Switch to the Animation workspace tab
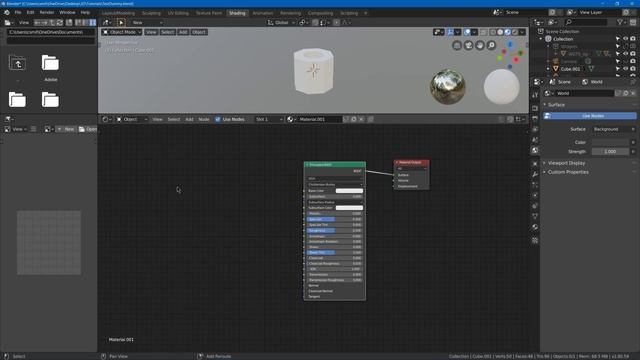The height and width of the screenshot is (360, 640). click(262, 13)
